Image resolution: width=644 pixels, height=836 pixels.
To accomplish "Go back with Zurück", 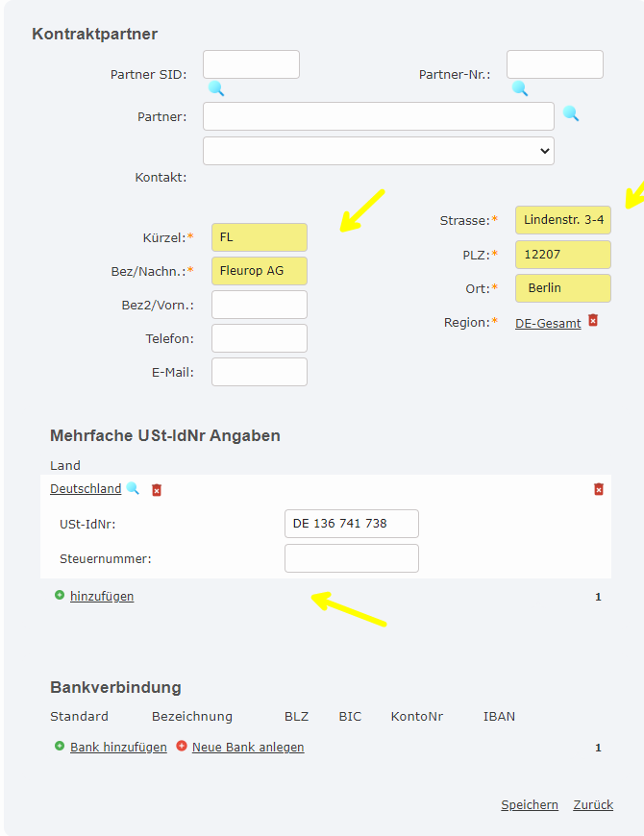I will pos(593,805).
